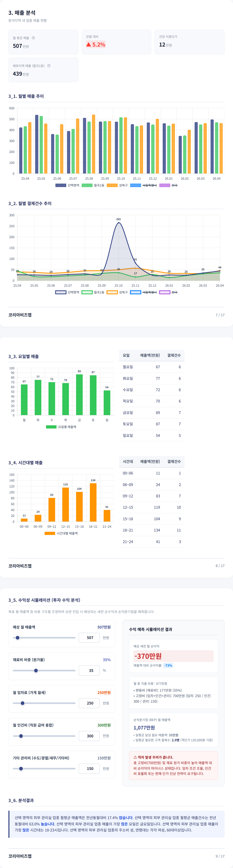Click page number 9 / 17
This screenshot has height=868, width=233.
[x=220, y=856]
